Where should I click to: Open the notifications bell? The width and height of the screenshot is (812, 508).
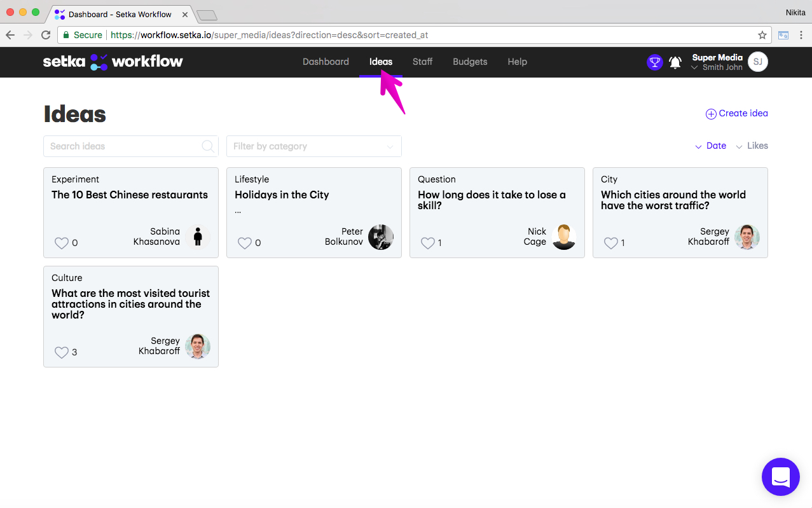click(675, 62)
